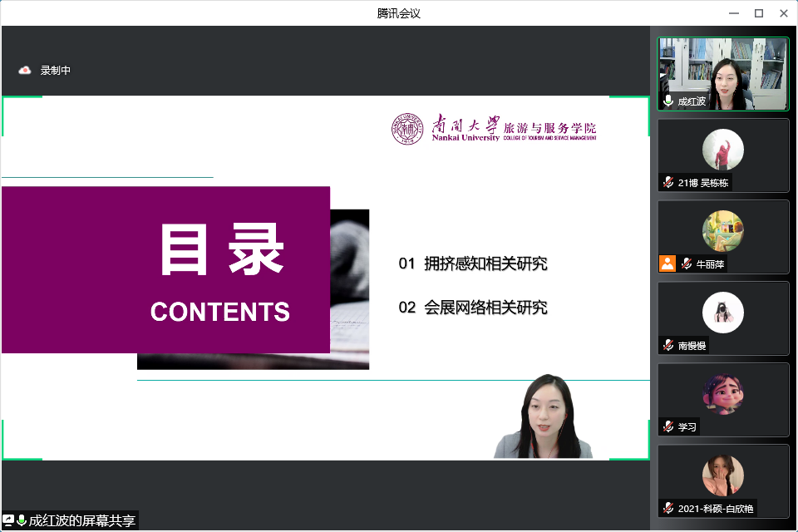Maximize the 腾讯会议 window
The width and height of the screenshot is (798, 532).
click(x=758, y=12)
